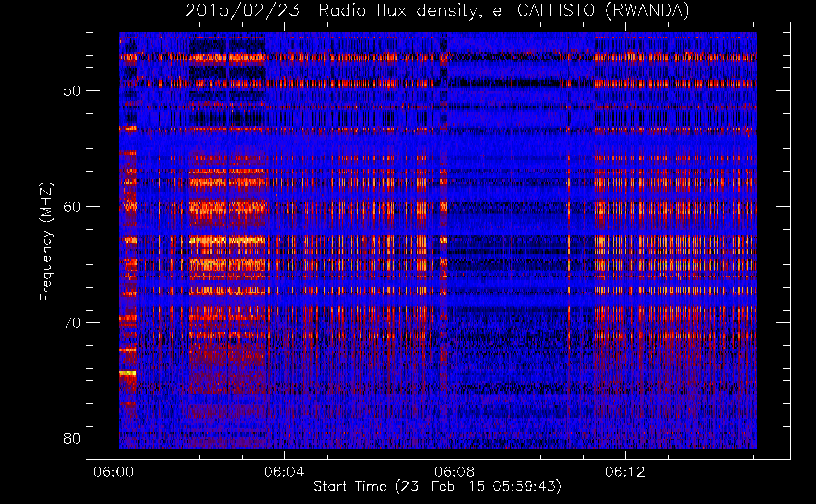Click the 06:12 time tick label
This screenshot has height=504, width=816.
click(625, 472)
